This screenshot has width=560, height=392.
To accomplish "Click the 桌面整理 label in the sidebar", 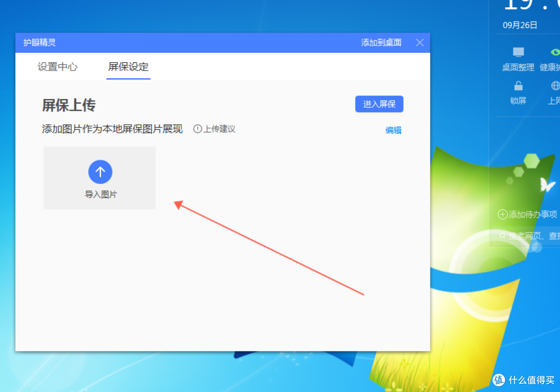I will coord(518,67).
